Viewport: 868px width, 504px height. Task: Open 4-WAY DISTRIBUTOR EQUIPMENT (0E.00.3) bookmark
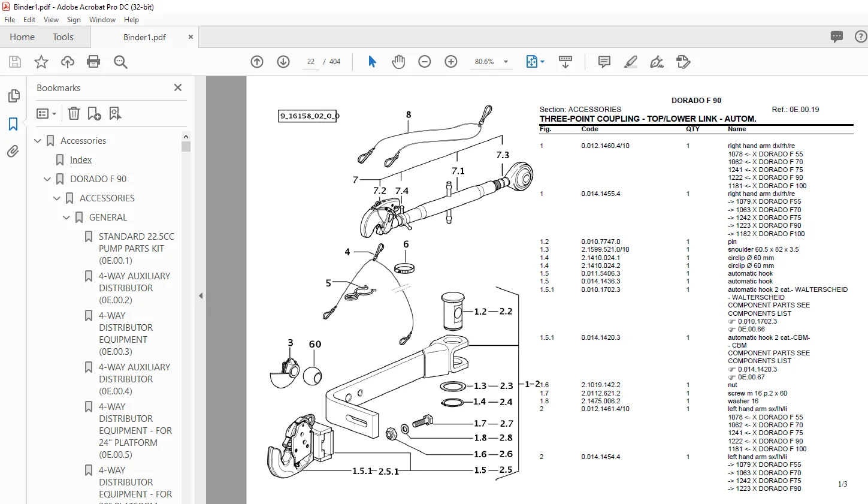[126, 334]
